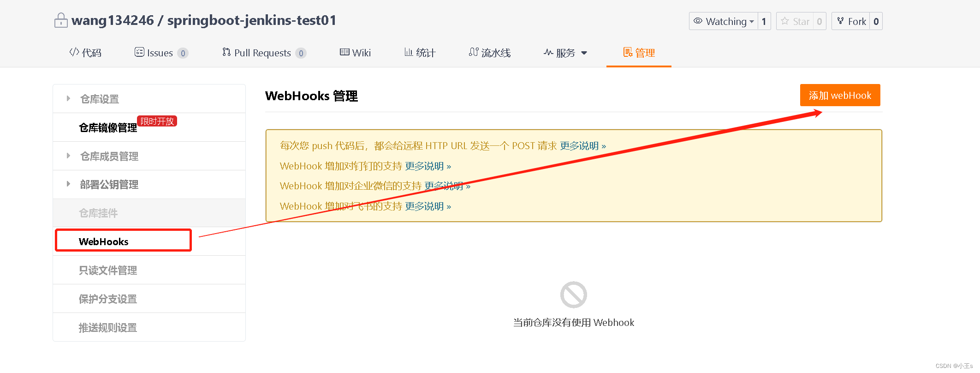Viewport: 980px width, 373px height.
Task: Click the eye icon in the Watching button
Action: click(x=698, y=21)
